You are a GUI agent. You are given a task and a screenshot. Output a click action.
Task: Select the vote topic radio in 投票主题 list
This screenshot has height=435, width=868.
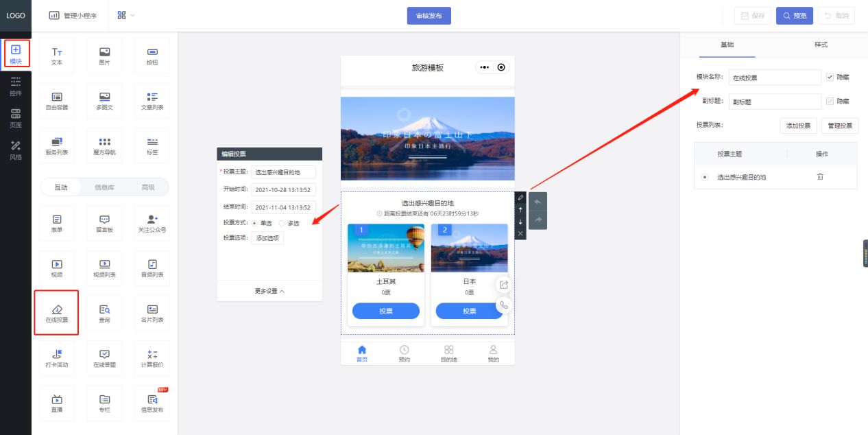705,177
